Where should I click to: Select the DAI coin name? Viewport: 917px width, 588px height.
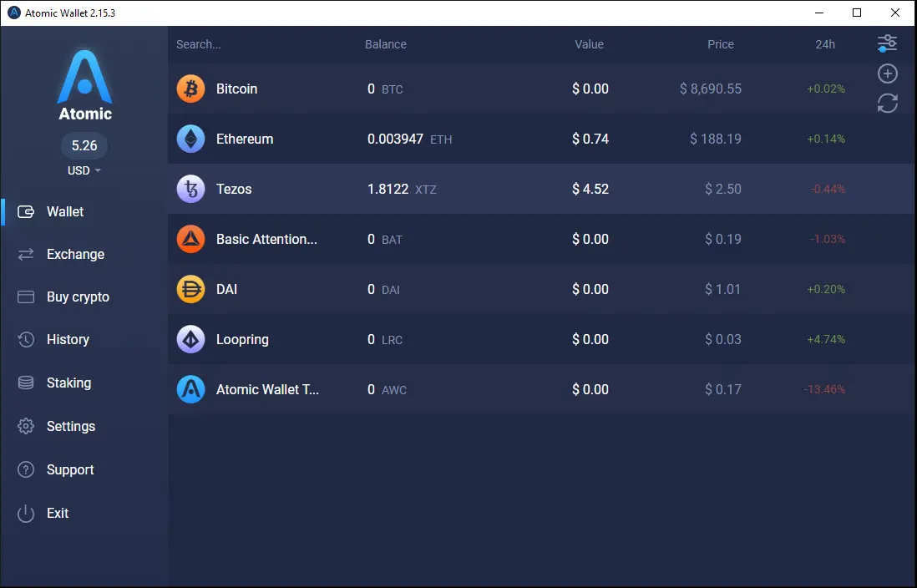pos(226,289)
